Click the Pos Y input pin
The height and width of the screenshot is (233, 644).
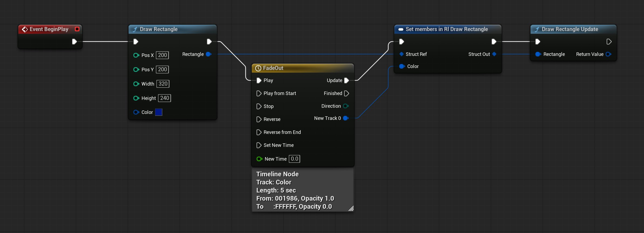tap(136, 69)
